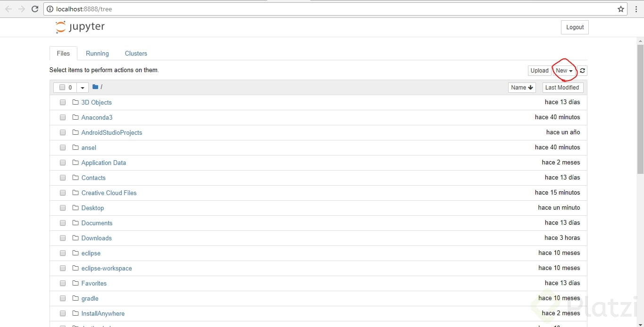Open the AndroidStudioProjects folder link
The image size is (644, 327).
112,132
